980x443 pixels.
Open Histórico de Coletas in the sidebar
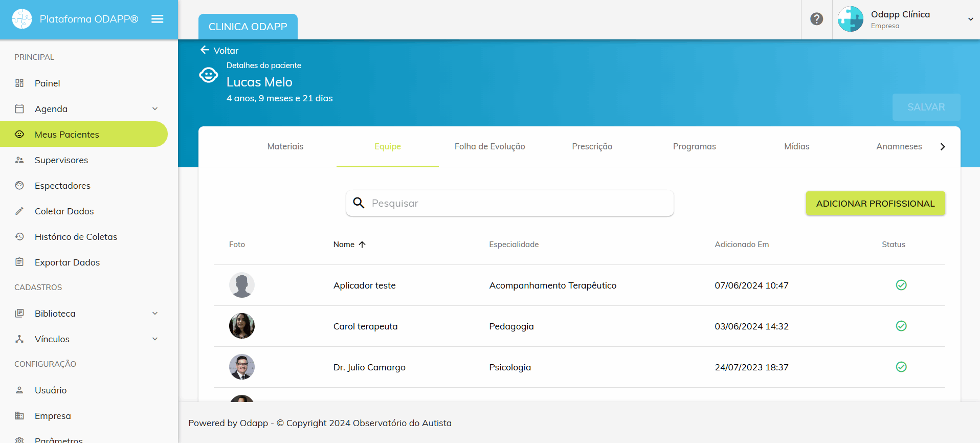[x=84, y=236]
